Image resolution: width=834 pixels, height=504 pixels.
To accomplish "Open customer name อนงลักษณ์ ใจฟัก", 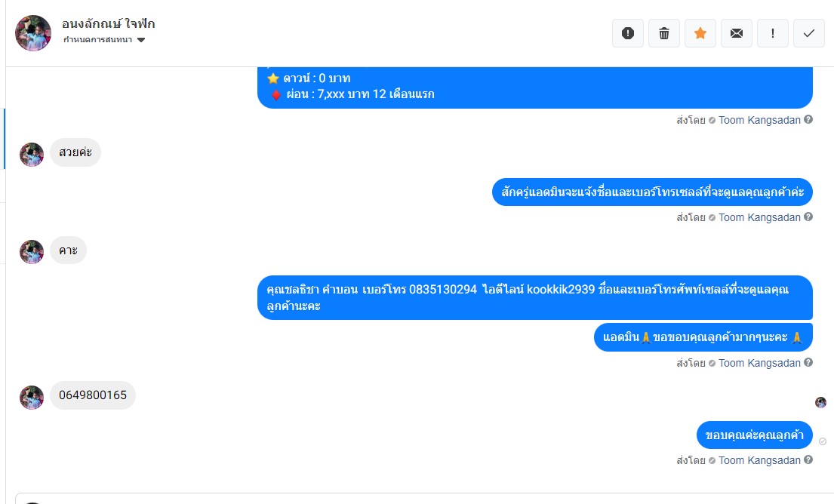I will [108, 24].
